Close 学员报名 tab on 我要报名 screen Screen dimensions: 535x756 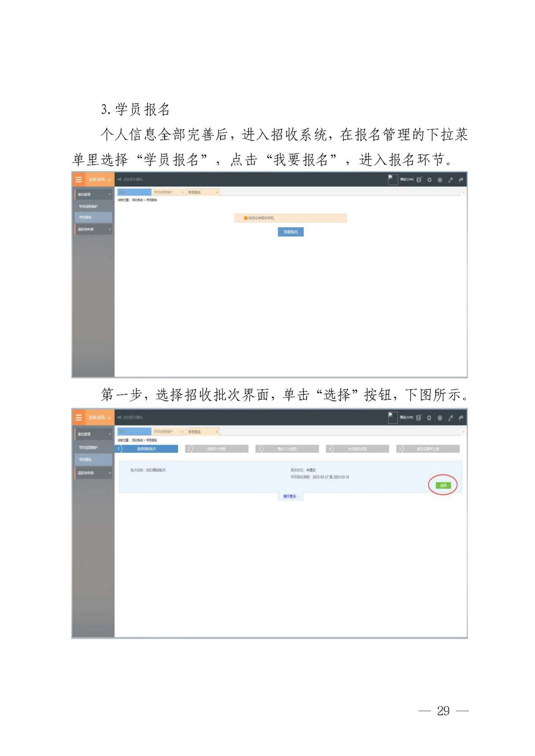coord(217,192)
